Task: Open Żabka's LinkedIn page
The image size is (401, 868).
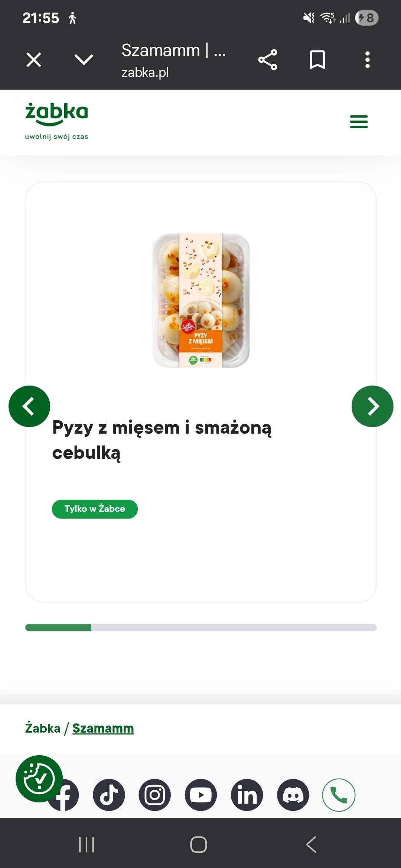Action: pos(247,795)
